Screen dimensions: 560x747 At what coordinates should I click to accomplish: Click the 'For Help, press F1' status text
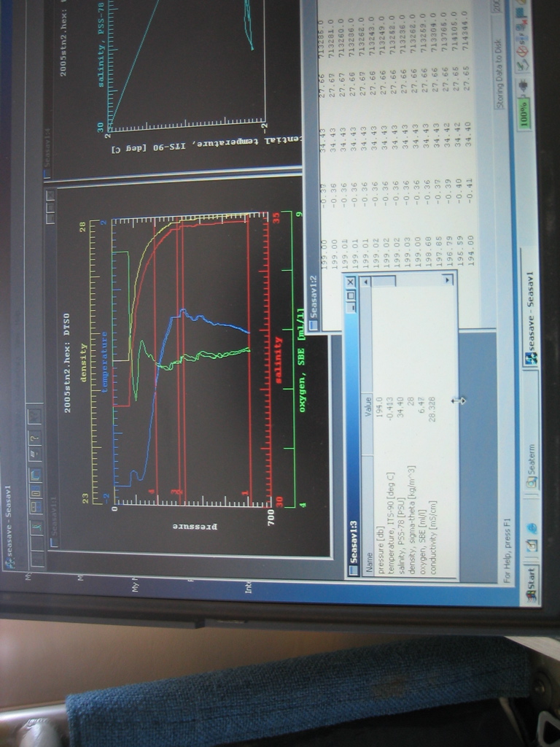click(x=507, y=550)
